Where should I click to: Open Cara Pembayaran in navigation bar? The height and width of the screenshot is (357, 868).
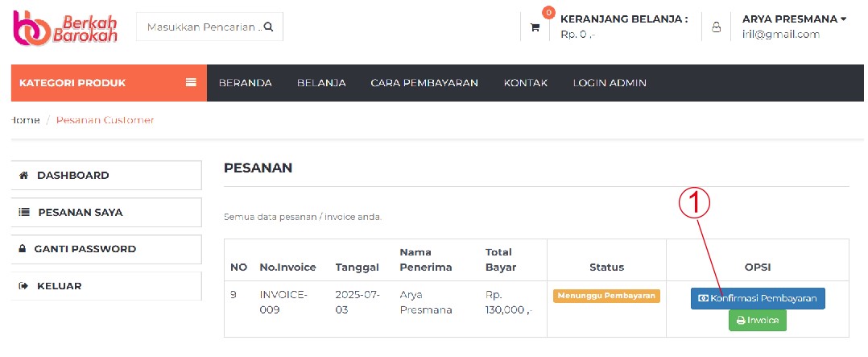click(x=424, y=83)
